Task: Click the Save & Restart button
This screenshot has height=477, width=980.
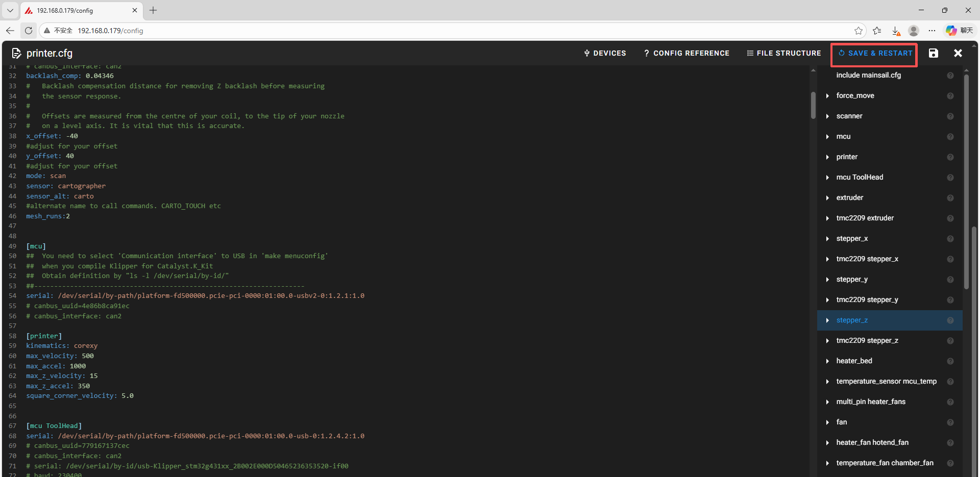Action: [875, 53]
